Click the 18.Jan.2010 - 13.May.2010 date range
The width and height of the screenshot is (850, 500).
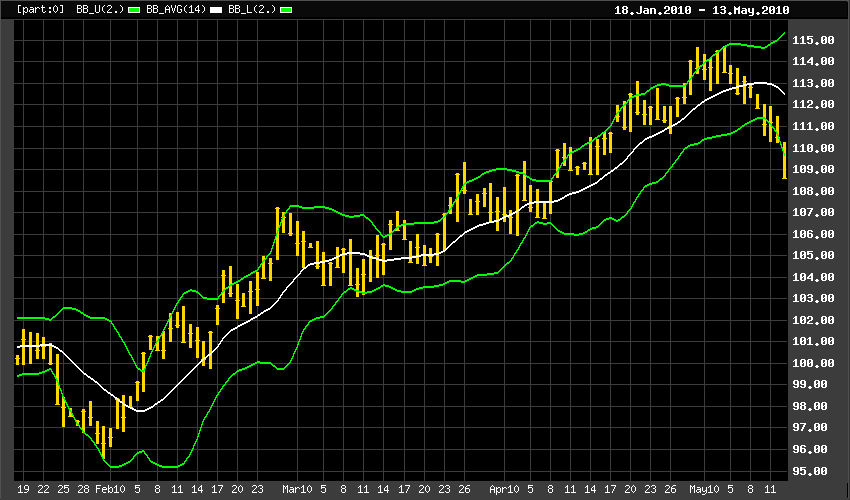click(701, 10)
